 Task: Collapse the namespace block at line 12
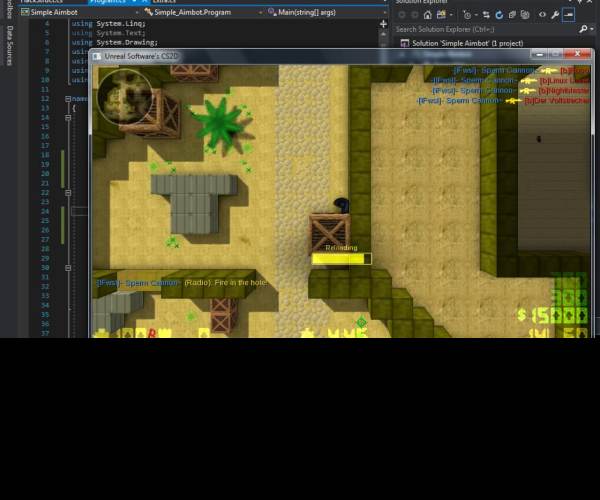click(x=68, y=99)
